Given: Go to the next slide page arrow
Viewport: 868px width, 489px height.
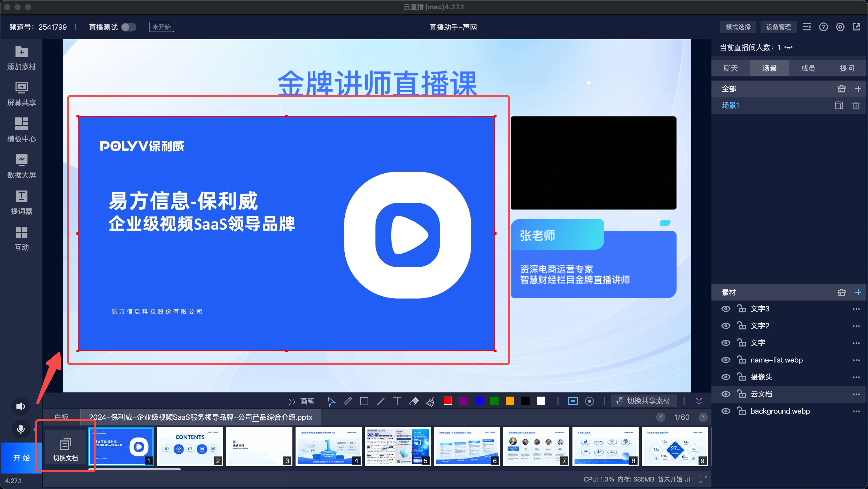Looking at the screenshot, I should pyautogui.click(x=703, y=417).
